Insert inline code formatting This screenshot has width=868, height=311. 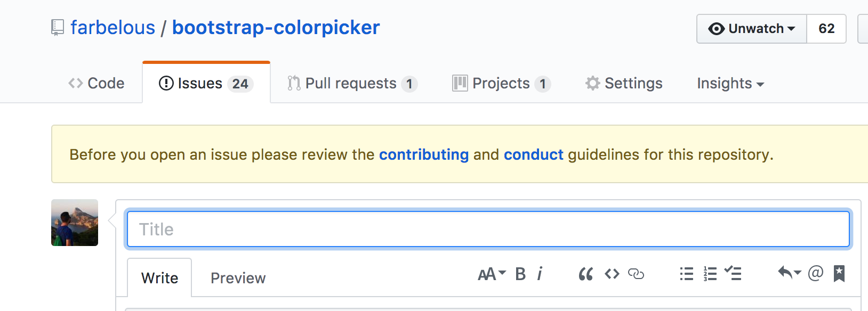pyautogui.click(x=612, y=274)
